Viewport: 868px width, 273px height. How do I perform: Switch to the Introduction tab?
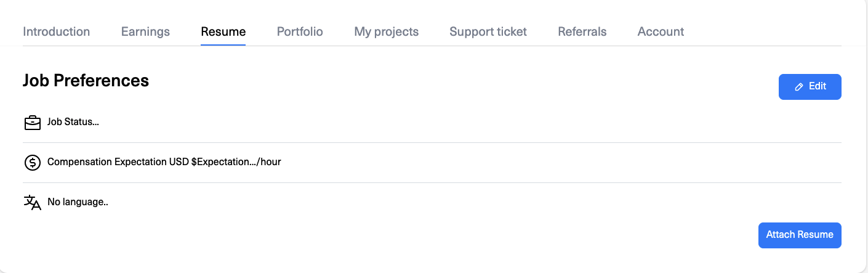coord(56,31)
